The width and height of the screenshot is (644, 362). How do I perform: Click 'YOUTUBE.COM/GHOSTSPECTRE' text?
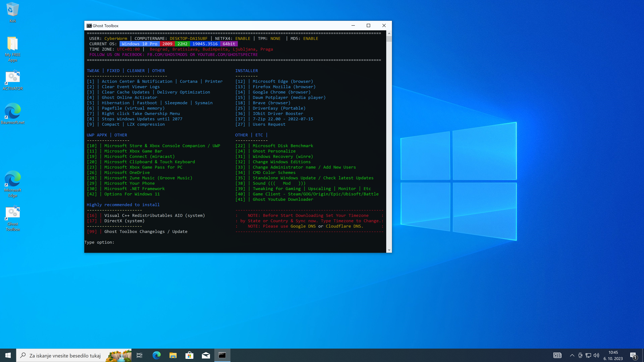pyautogui.click(x=228, y=54)
